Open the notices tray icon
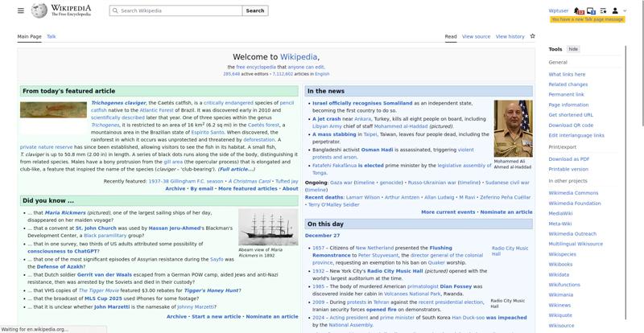The image size is (644, 333). click(x=591, y=11)
